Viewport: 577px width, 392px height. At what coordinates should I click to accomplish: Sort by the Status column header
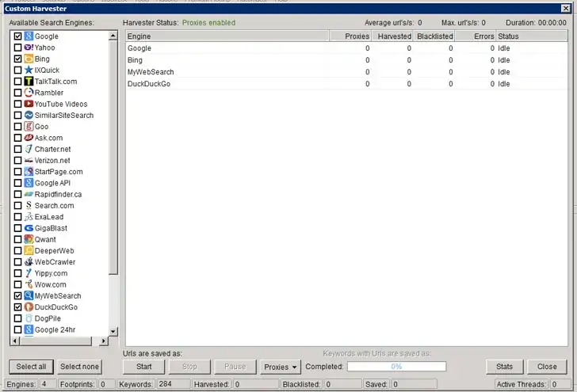532,36
